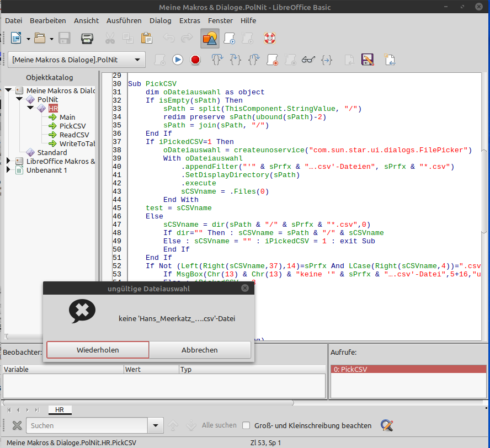Toggle Groß- und Kleinschreibung beachten checkbox
The height and width of the screenshot is (448, 490).
tap(246, 425)
